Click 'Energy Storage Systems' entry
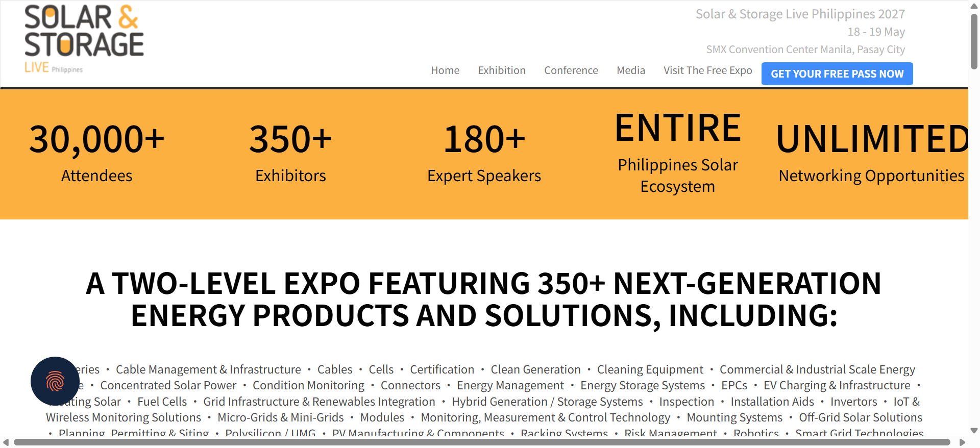The height and width of the screenshot is (448, 980). (643, 385)
